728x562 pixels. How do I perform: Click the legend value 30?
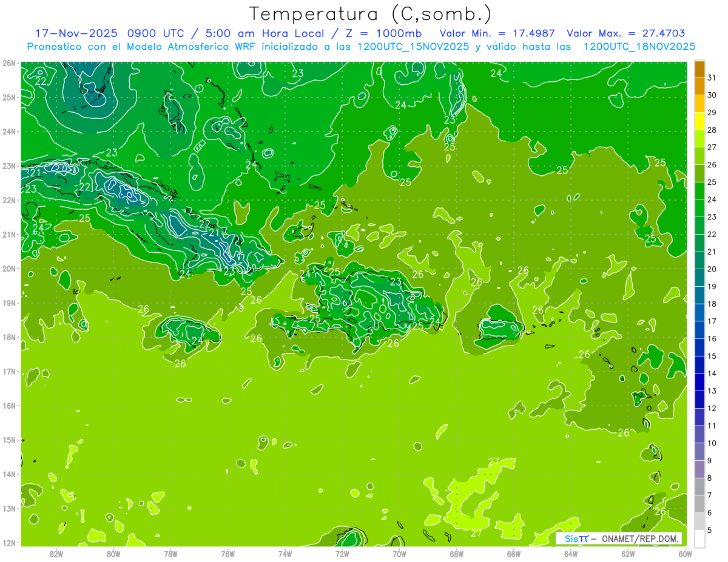(712, 95)
